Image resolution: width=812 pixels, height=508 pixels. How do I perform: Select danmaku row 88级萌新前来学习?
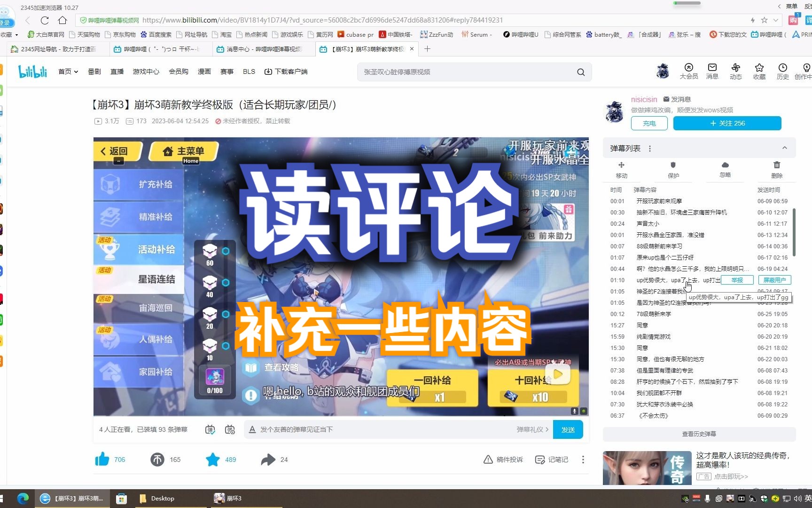click(x=699, y=246)
